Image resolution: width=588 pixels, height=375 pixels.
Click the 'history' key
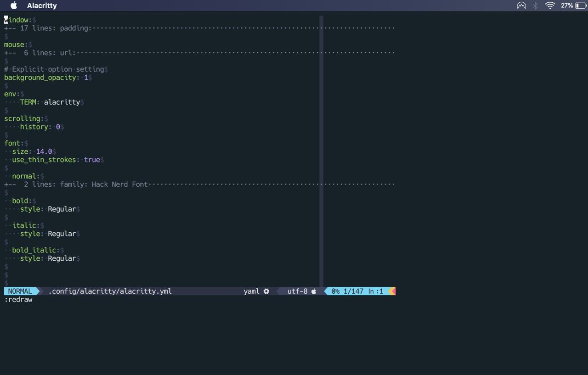[34, 127]
